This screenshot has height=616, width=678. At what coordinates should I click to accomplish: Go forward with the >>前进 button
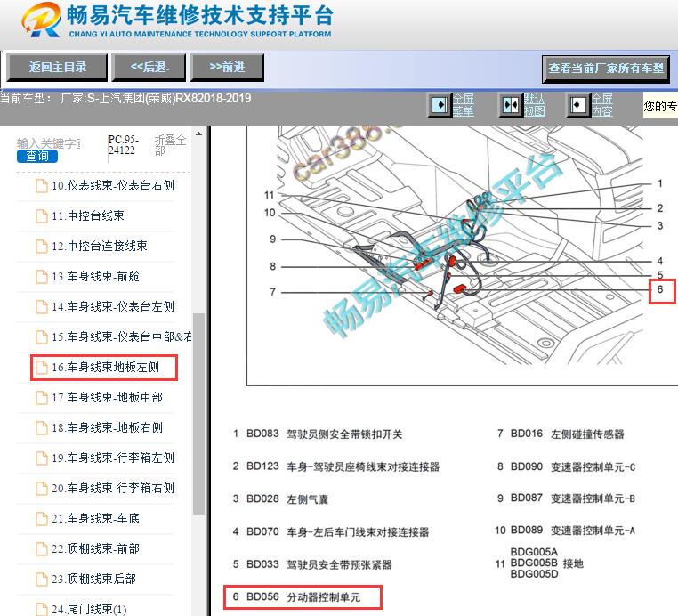point(227,67)
